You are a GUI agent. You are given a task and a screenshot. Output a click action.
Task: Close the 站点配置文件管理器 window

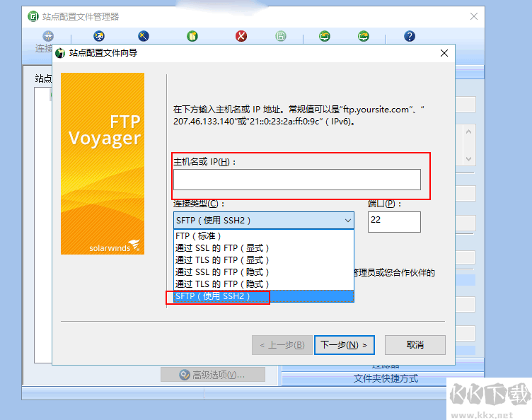click(x=474, y=16)
